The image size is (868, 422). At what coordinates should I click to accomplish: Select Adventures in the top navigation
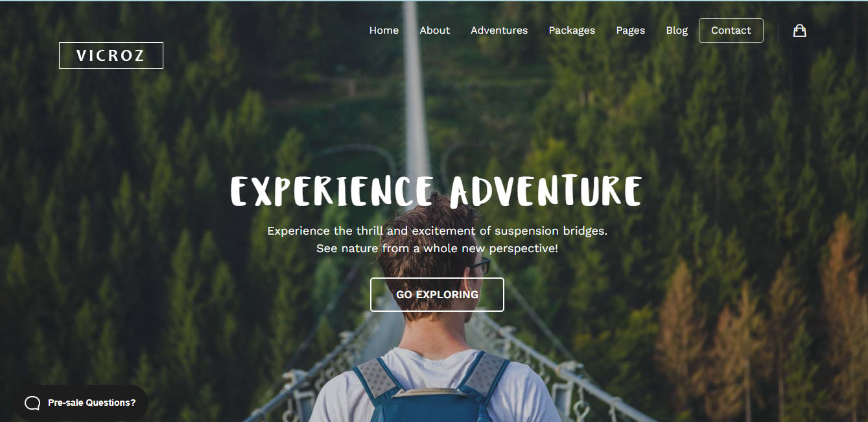499,30
